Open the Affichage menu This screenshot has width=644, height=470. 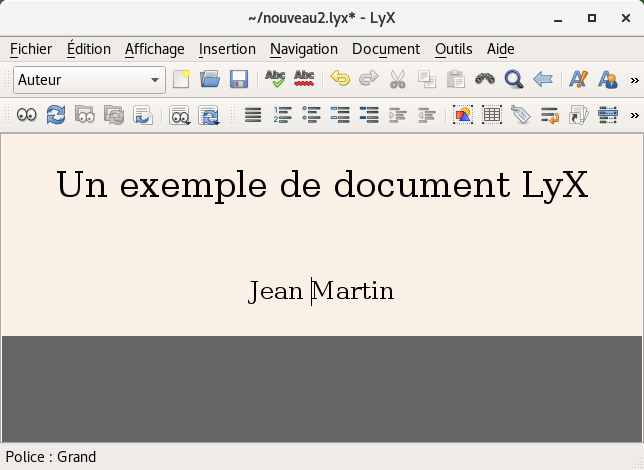(154, 49)
